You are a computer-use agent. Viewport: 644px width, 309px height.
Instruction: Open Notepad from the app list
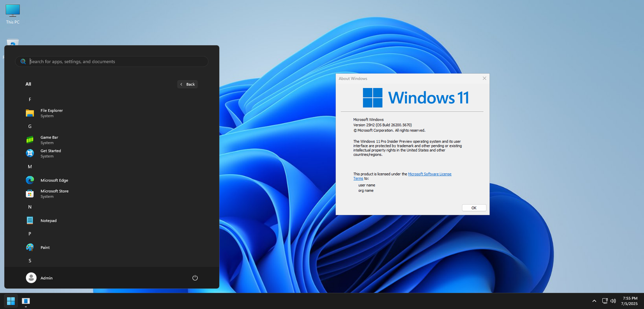(112, 220)
